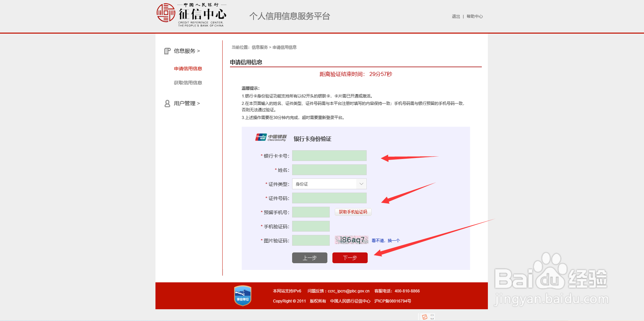Click 上一步 to go back
Viewport: 644px width, 321px height.
pyautogui.click(x=309, y=257)
